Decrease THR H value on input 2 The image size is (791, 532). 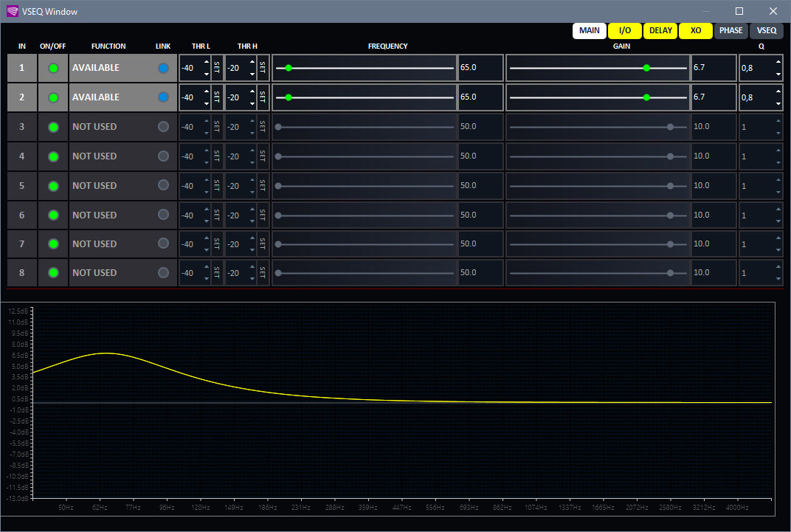pyautogui.click(x=252, y=103)
